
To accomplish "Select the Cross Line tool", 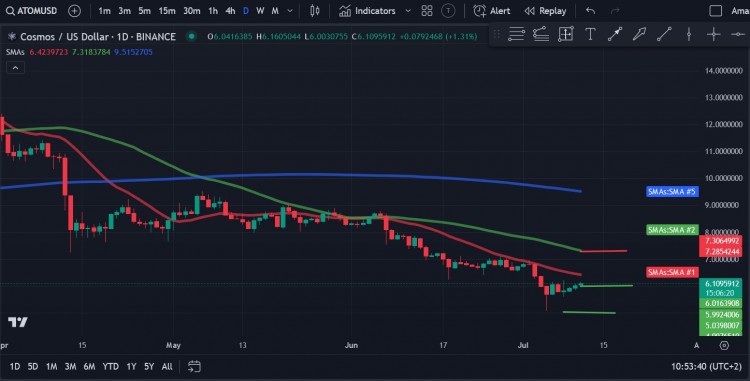I will (713, 34).
